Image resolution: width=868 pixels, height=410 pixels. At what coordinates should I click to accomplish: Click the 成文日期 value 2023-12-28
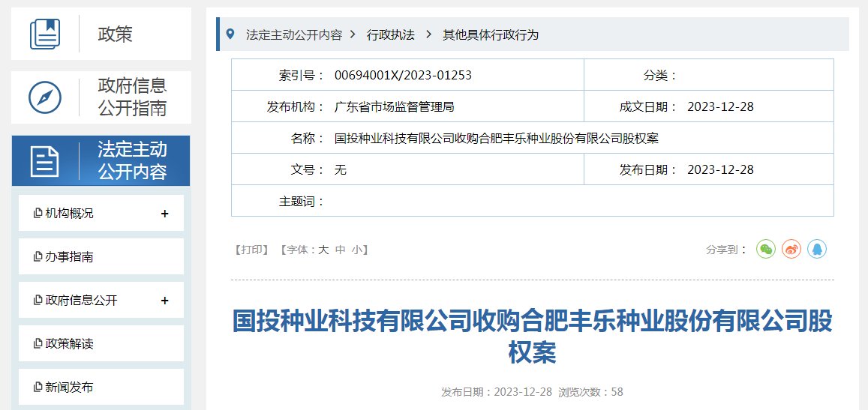click(x=720, y=106)
